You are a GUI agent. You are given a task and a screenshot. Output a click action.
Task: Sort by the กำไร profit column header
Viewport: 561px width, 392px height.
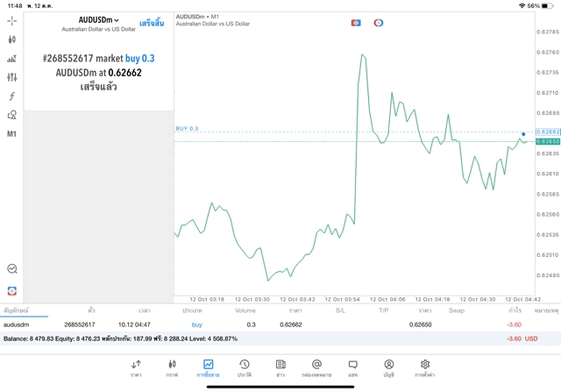[x=515, y=310]
